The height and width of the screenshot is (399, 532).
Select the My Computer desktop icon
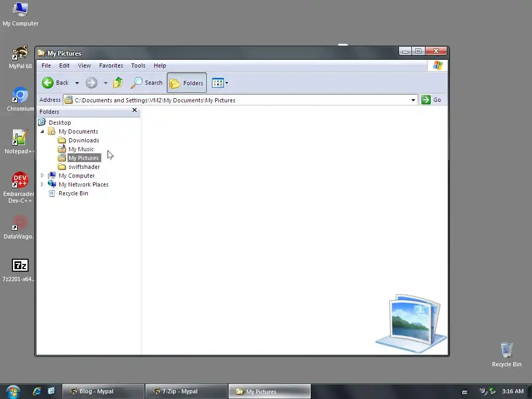tap(20, 14)
